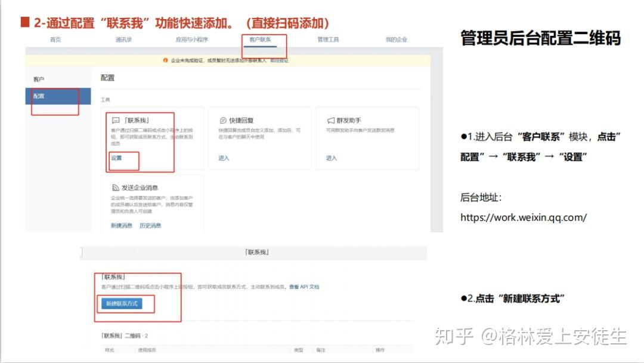This screenshot has width=644, height=363.
Task: Switch to the 通讯录 tab
Action: pyautogui.click(x=123, y=39)
